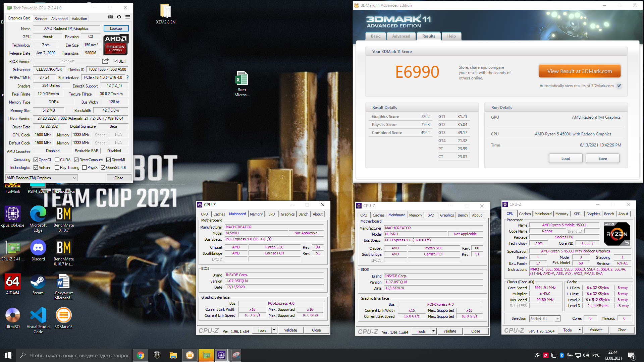Image resolution: width=644 pixels, height=362 pixels.
Task: Open the notification center icon
Action: click(x=631, y=355)
